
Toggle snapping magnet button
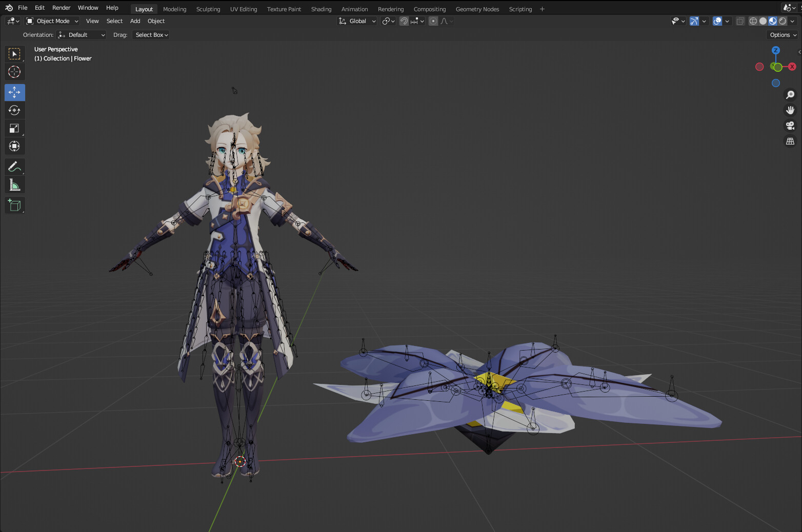(404, 21)
